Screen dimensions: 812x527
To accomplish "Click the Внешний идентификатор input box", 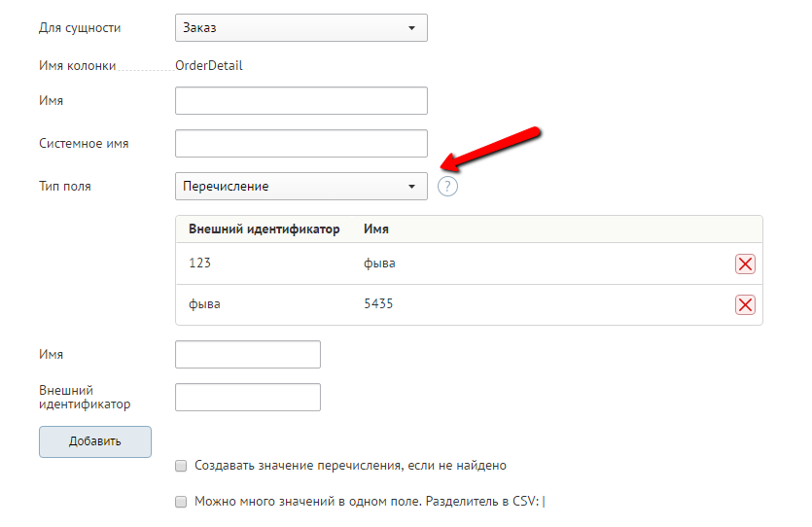I will tap(247, 397).
